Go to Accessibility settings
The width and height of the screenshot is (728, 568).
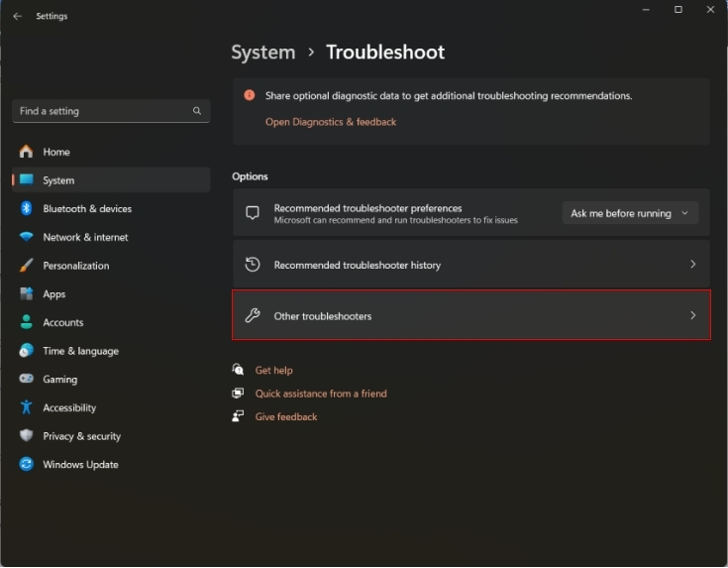click(x=111, y=407)
